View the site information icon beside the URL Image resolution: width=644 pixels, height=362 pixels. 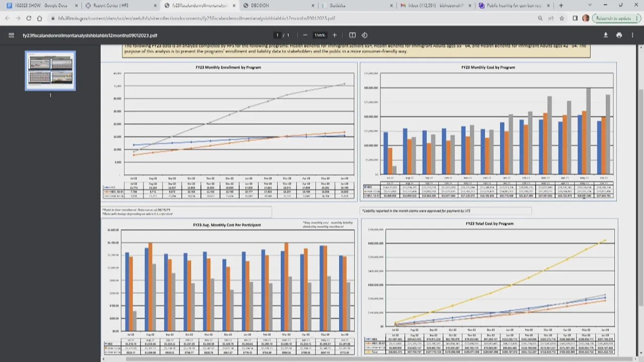pos(52,18)
